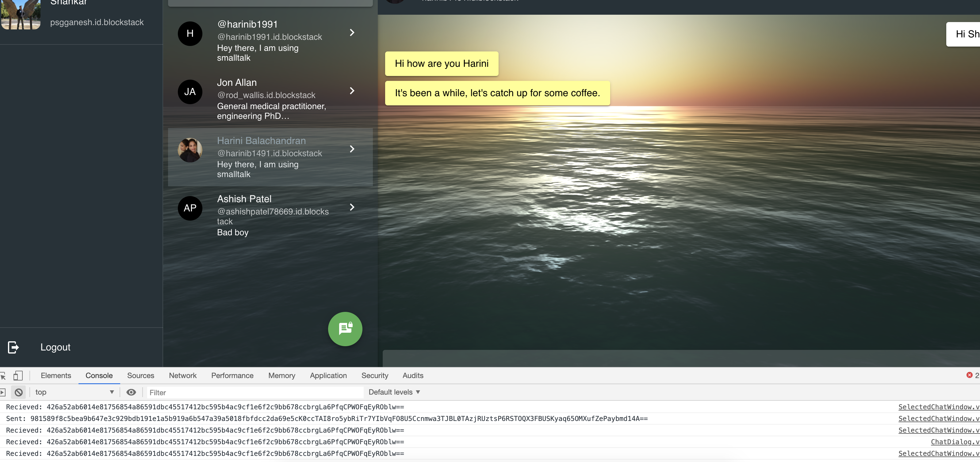Toggle the console sidebar panel
Screen dimensions: 980x462
[3, 392]
